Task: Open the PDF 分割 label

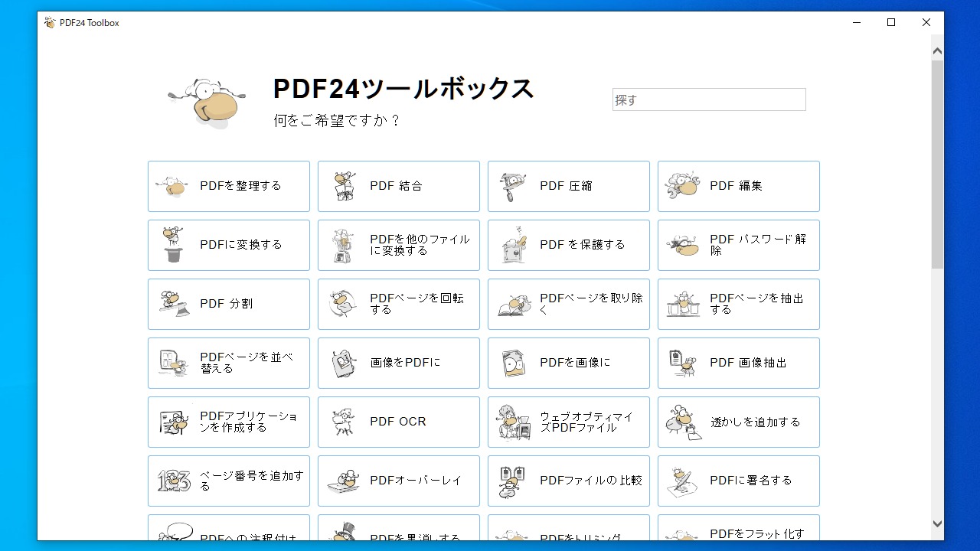Action: pos(226,304)
